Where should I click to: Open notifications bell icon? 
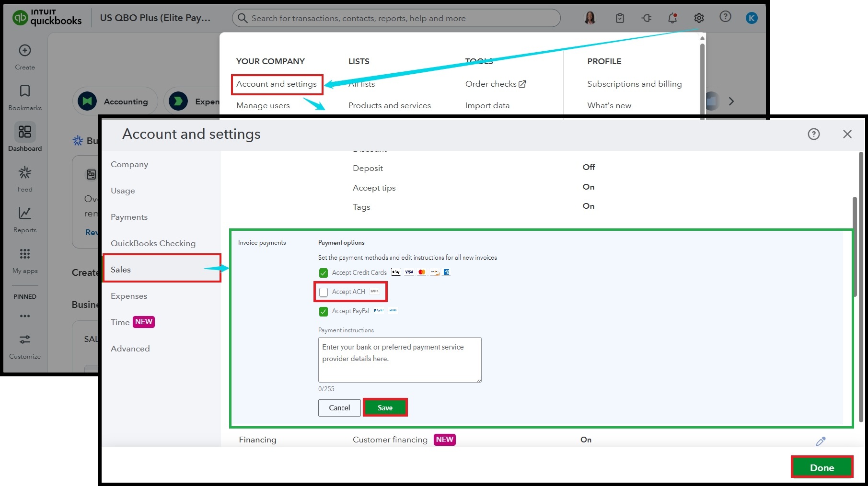point(672,18)
